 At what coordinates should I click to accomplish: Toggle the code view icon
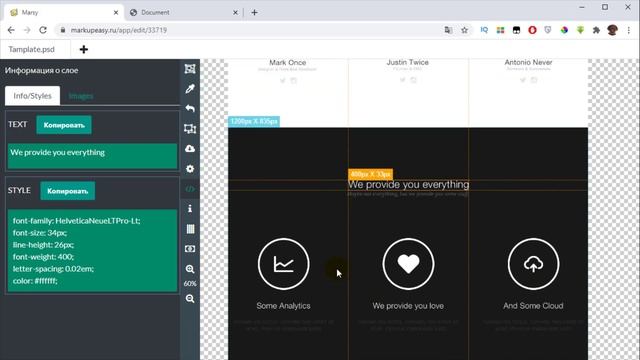point(190,189)
